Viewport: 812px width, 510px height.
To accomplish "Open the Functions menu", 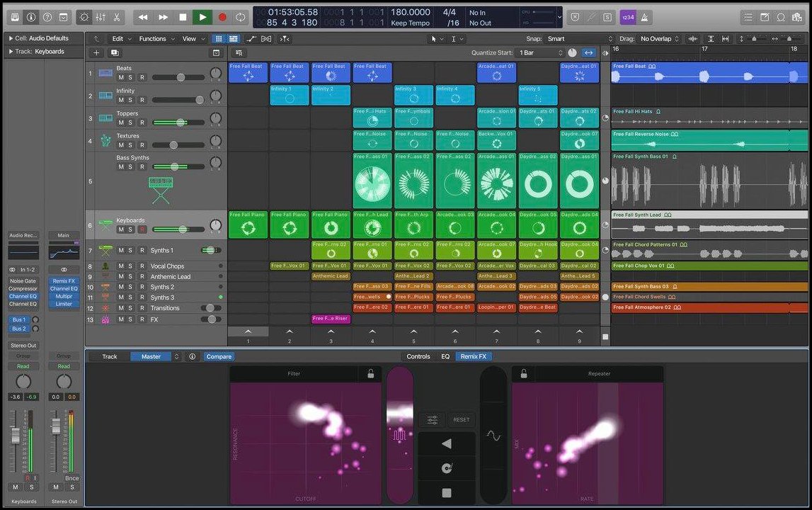I will (152, 39).
